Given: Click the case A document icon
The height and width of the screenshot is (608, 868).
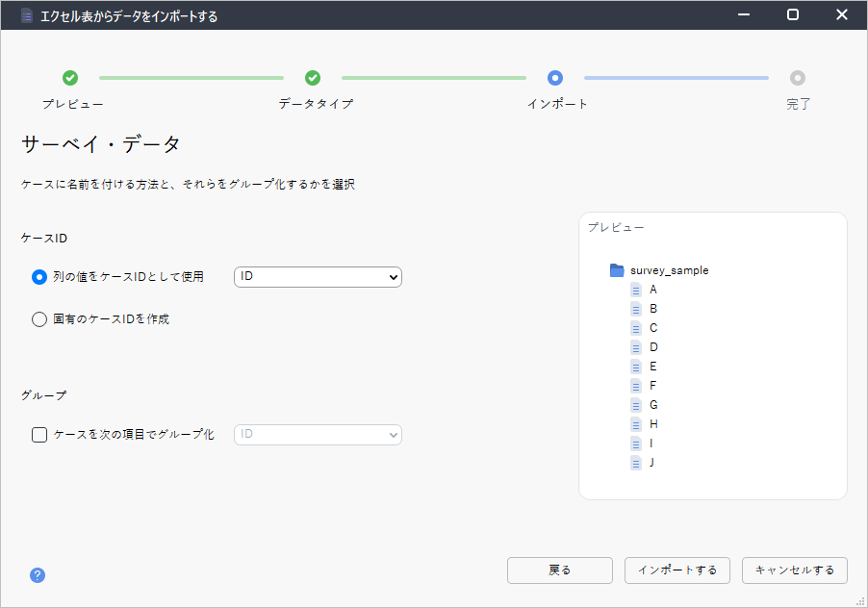Looking at the screenshot, I should tap(636, 290).
